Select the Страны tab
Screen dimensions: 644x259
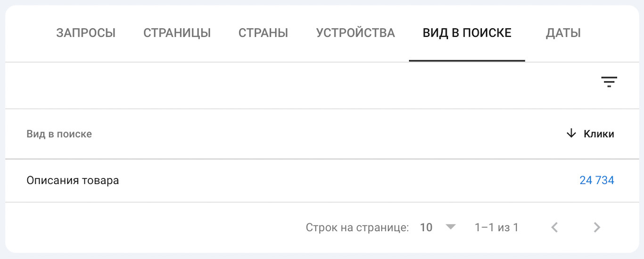[263, 33]
